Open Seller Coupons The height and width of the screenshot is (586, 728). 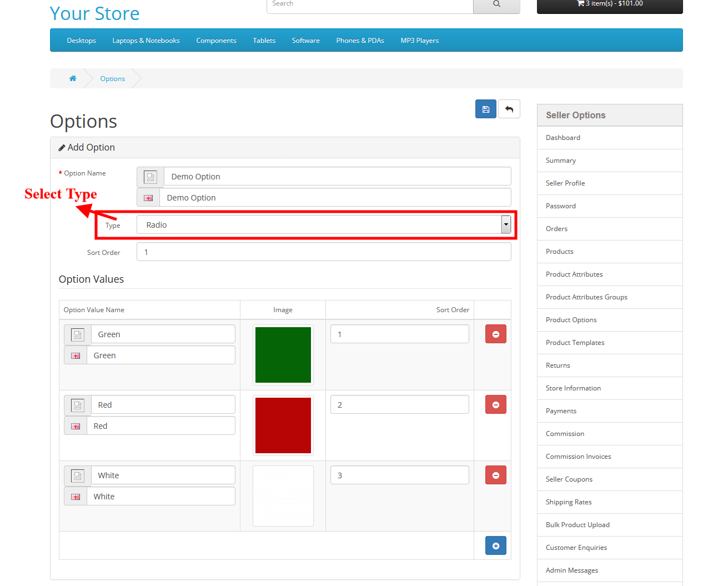[610, 479]
